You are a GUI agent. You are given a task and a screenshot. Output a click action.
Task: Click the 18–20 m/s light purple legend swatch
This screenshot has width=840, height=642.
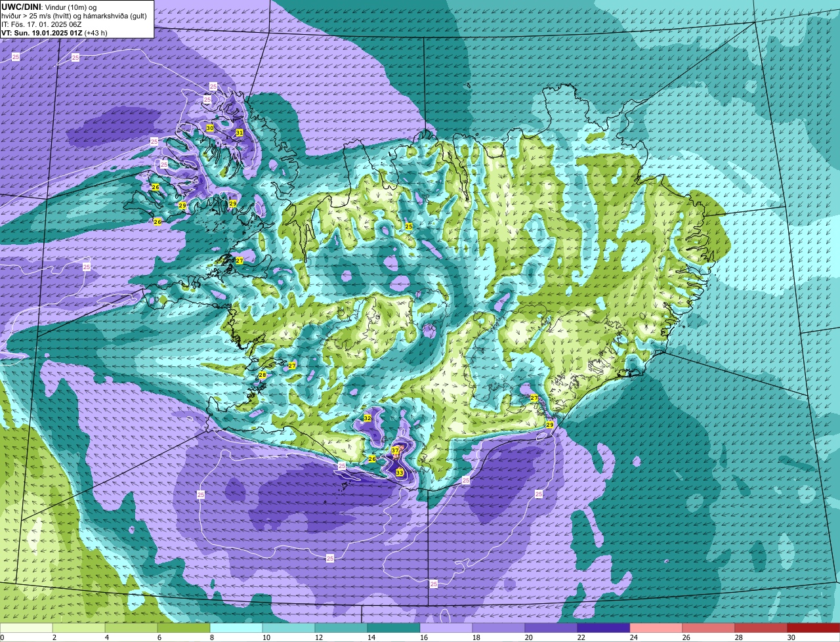499,628
